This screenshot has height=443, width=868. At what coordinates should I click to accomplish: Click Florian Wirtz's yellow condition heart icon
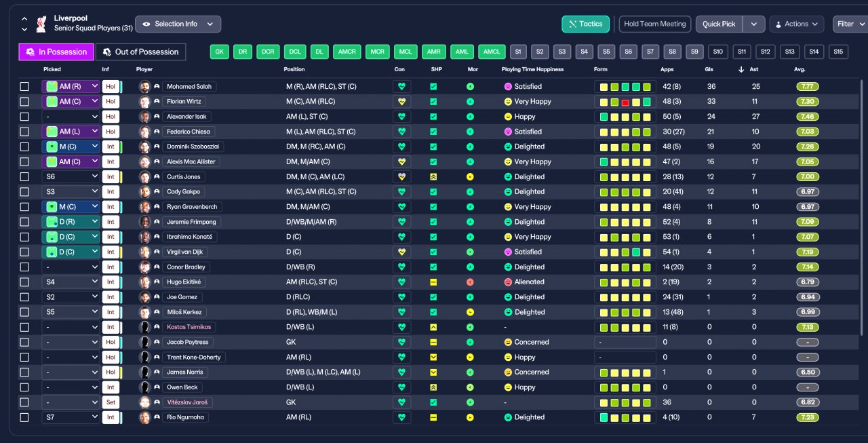point(401,102)
